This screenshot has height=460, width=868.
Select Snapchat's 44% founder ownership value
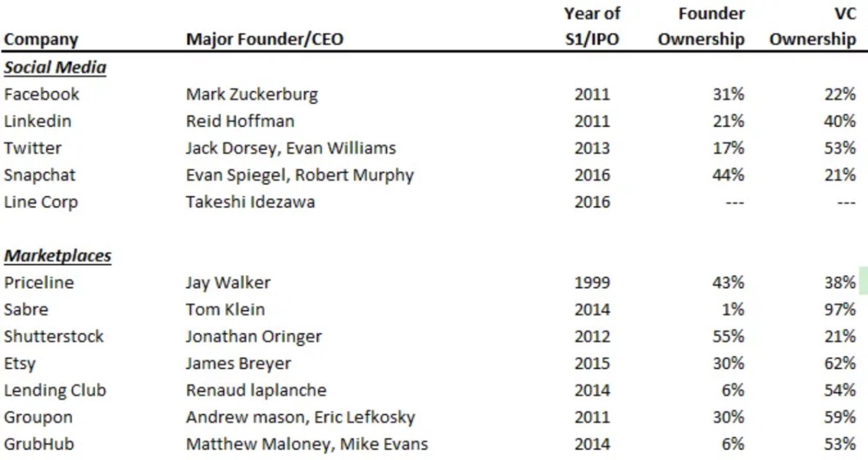click(x=728, y=175)
